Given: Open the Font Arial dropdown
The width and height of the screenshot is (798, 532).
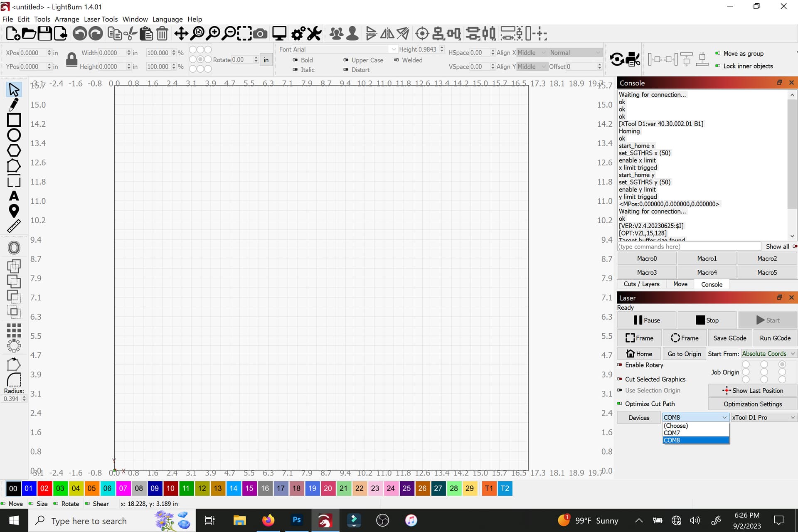Looking at the screenshot, I should point(345,49).
